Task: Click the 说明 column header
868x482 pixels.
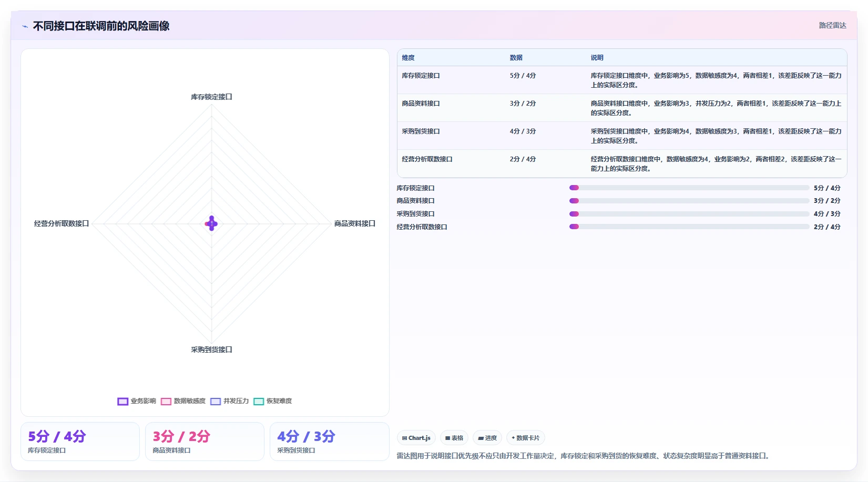Action: coord(597,58)
